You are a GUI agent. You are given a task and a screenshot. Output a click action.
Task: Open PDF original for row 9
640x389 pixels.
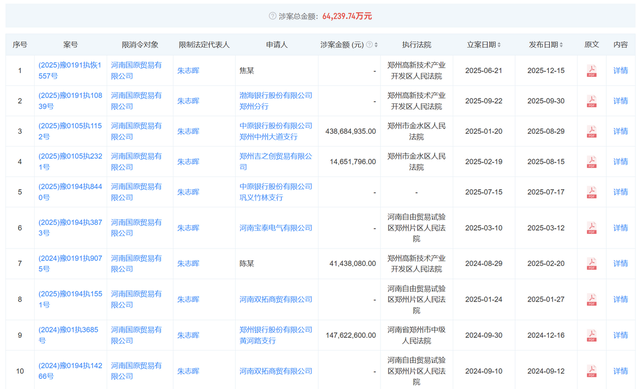(x=591, y=335)
